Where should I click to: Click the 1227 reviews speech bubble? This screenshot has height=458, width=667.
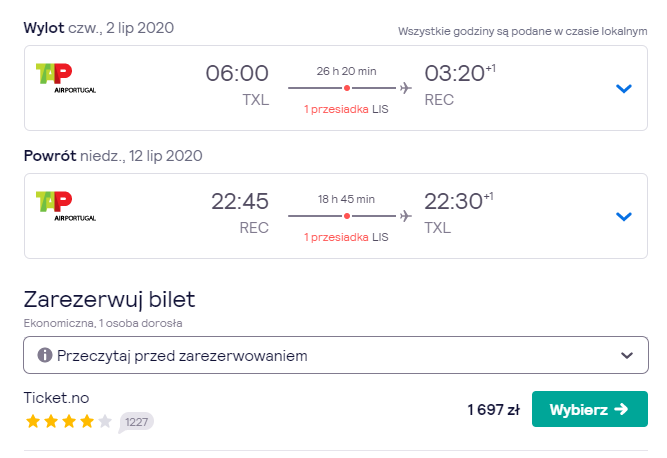[x=136, y=422]
